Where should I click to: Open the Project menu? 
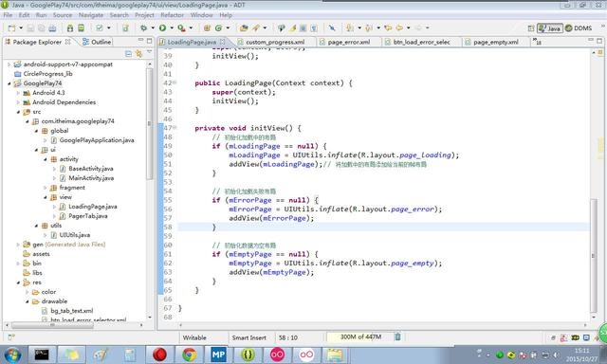(x=144, y=15)
